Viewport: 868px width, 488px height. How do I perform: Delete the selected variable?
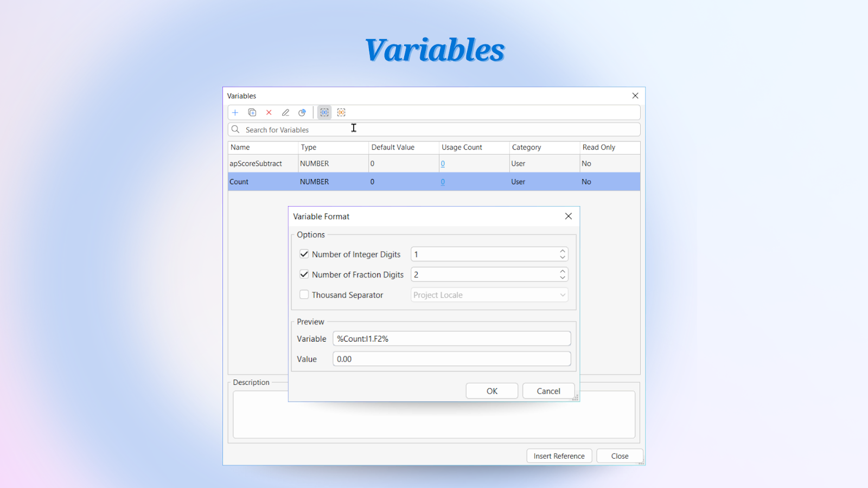point(269,112)
